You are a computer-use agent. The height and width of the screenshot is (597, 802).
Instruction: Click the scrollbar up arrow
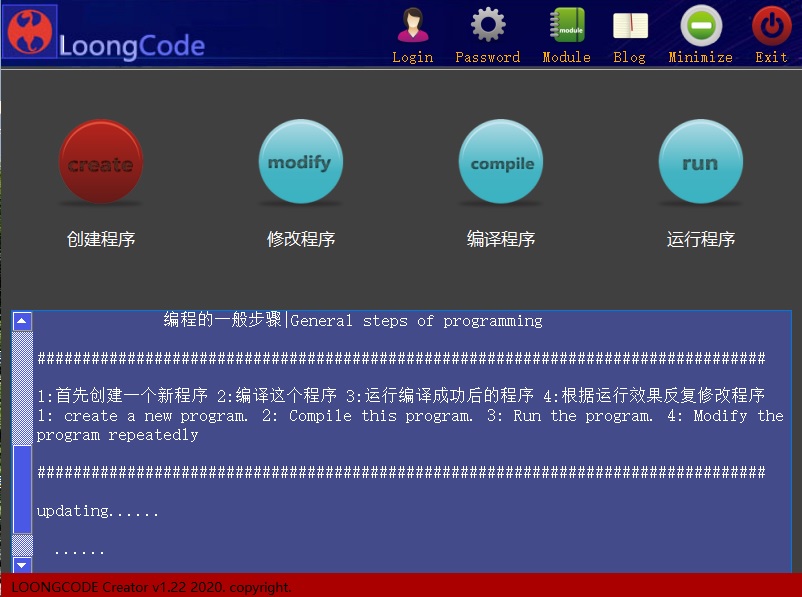click(x=22, y=321)
